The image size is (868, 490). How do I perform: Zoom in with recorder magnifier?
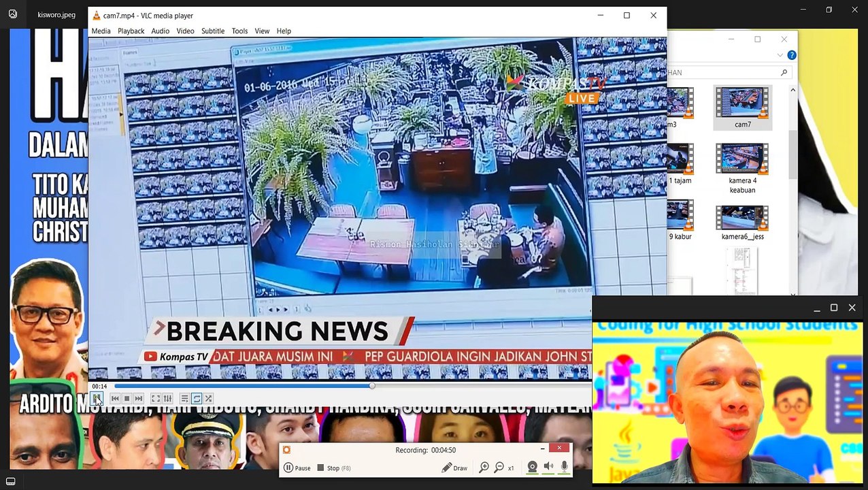484,468
